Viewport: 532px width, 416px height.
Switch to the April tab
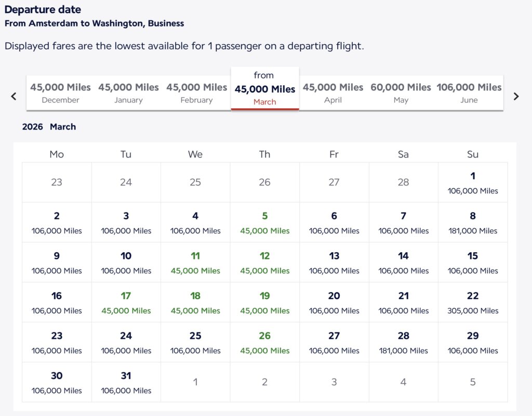(333, 93)
